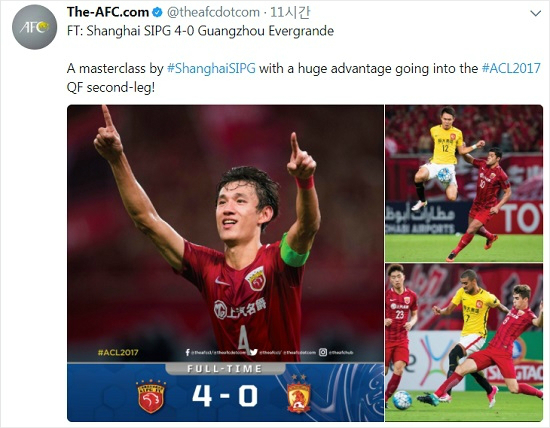
Task: Follow the #ShanghaiSIPG hashtag link
Action: click(x=211, y=68)
